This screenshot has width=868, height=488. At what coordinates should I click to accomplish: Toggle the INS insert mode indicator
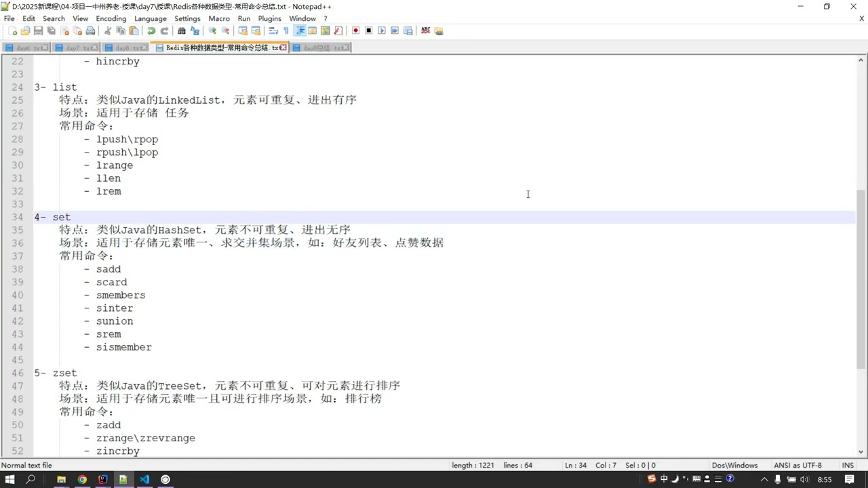[848, 466]
